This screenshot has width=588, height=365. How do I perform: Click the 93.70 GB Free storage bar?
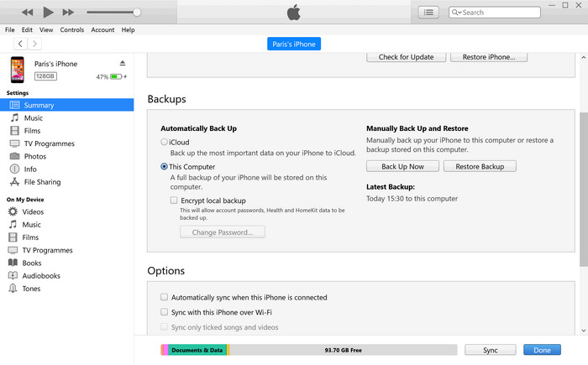[x=343, y=350]
